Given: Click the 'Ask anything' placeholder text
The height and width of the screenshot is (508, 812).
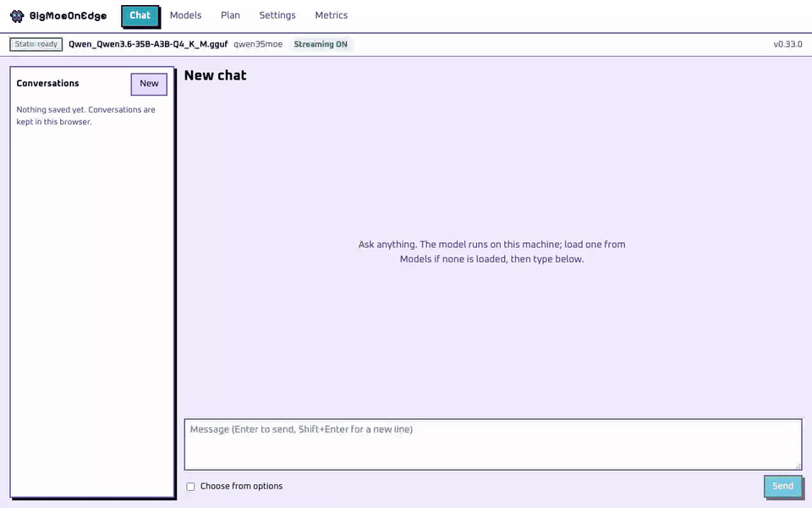Looking at the screenshot, I should (492, 251).
